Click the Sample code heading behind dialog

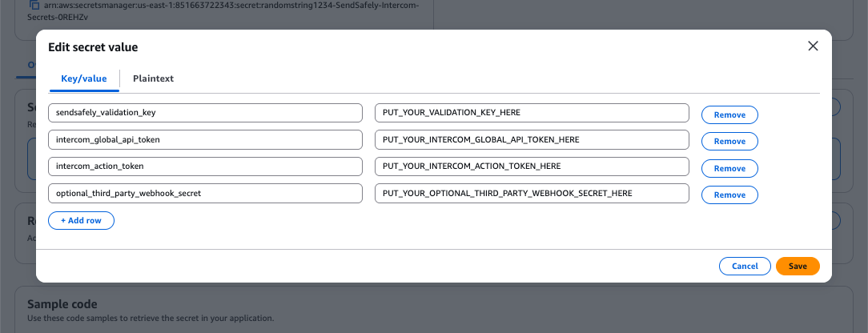[62, 304]
